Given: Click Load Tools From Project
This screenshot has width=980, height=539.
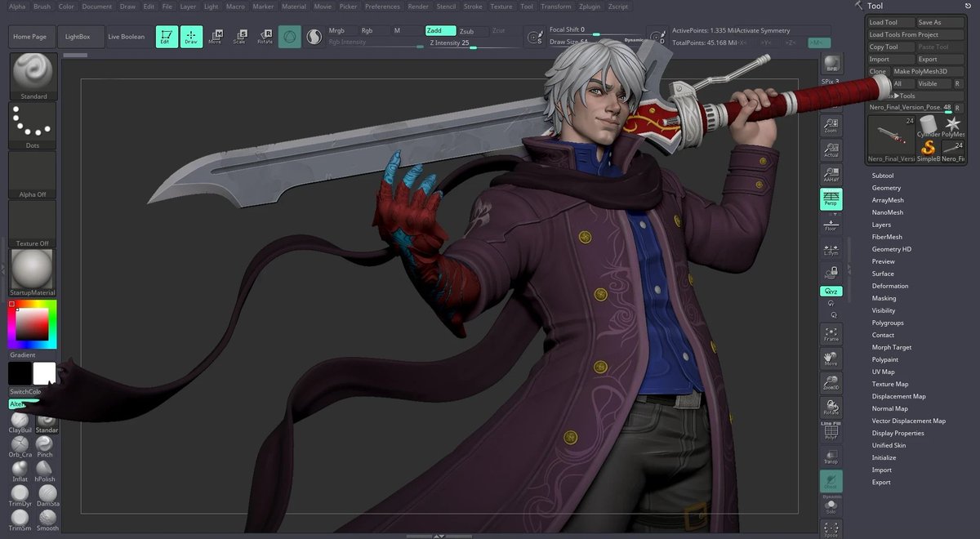Looking at the screenshot, I should (915, 34).
